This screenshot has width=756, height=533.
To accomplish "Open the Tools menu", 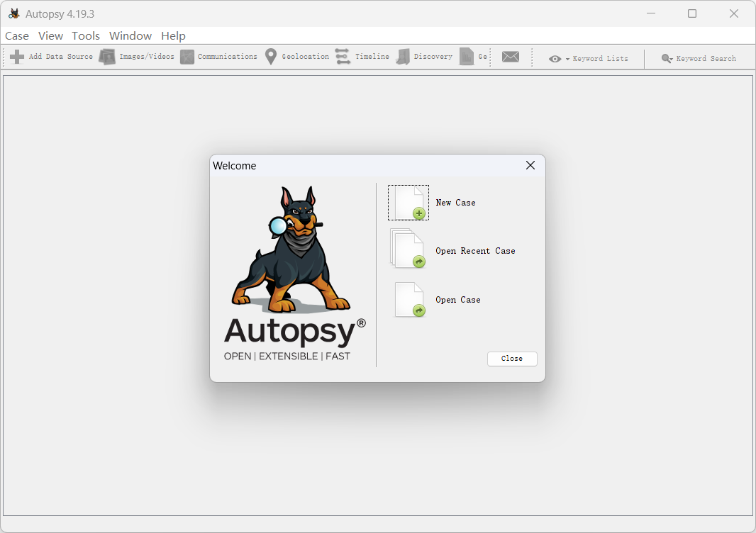I will tap(86, 35).
